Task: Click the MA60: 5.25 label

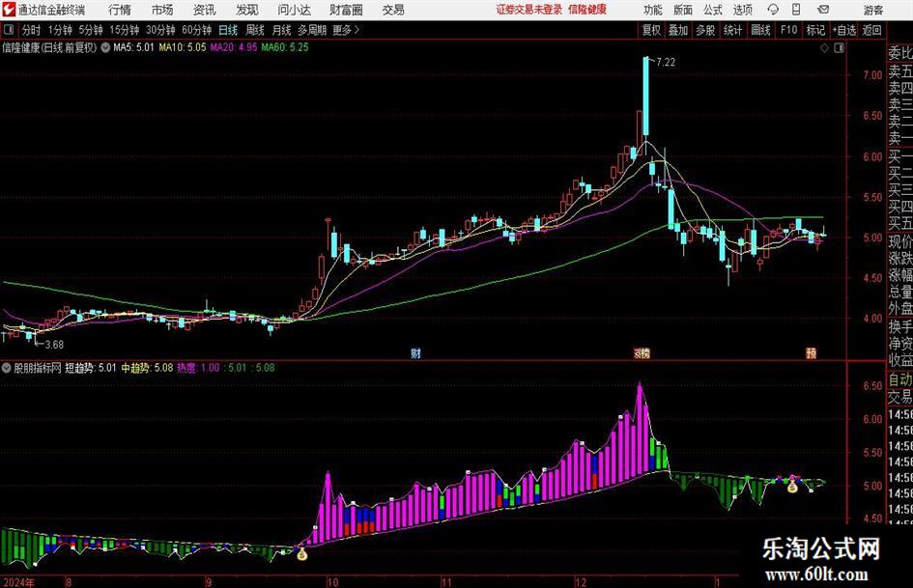Action: click(285, 47)
